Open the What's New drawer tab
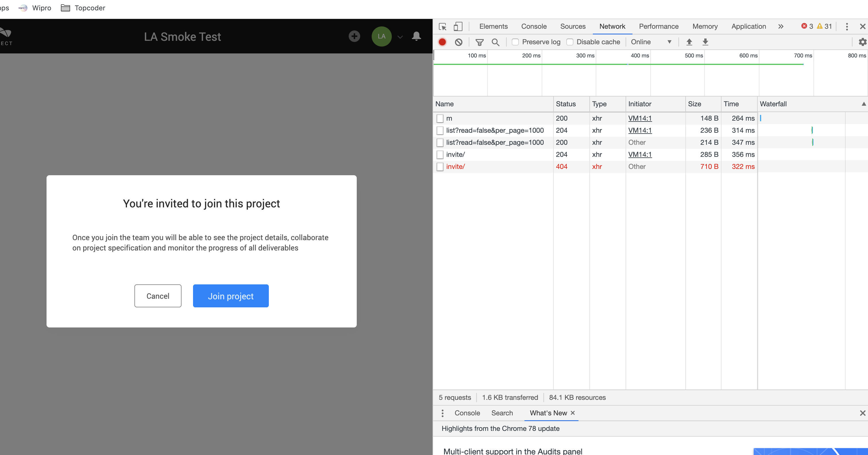Viewport: 868px width, 455px height. click(x=547, y=413)
